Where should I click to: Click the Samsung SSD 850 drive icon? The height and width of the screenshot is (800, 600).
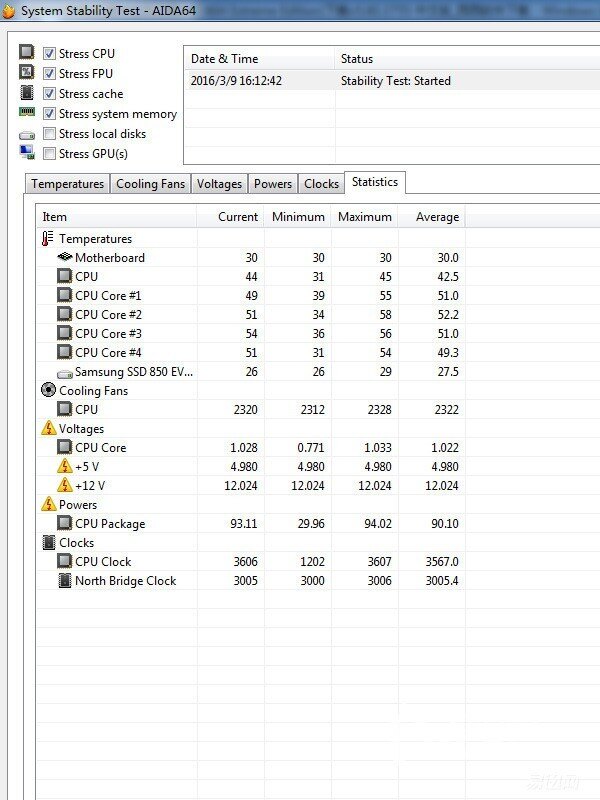point(65,372)
